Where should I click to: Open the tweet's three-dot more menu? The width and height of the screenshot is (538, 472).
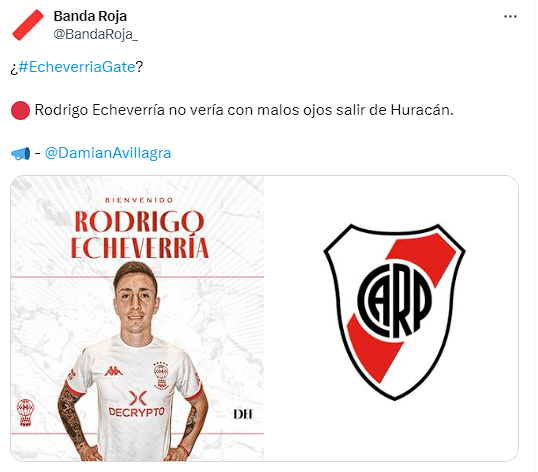(x=510, y=16)
